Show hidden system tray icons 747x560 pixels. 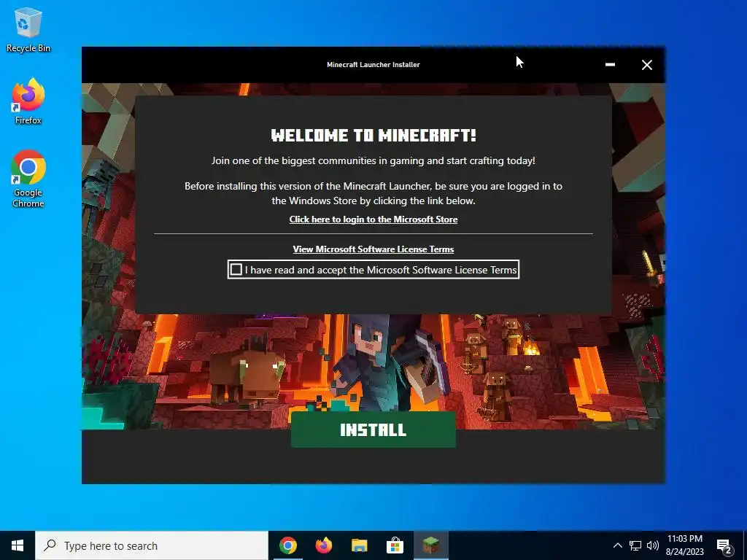[x=617, y=545]
